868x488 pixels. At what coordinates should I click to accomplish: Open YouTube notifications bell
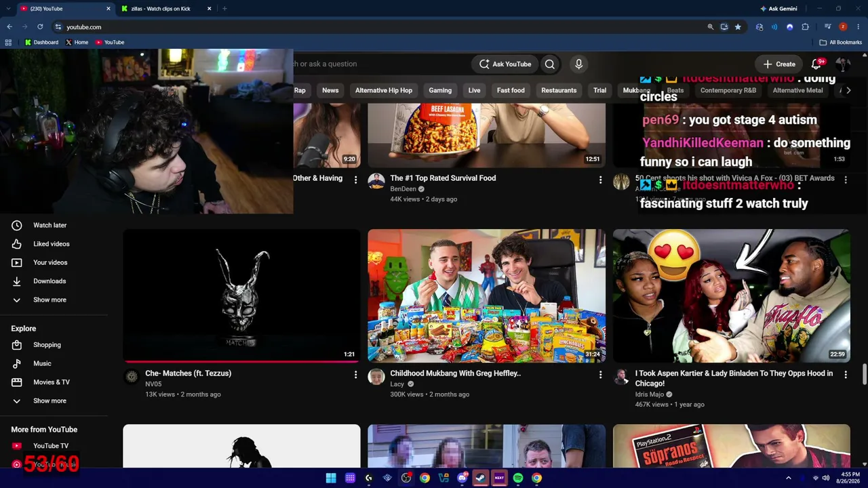(816, 64)
